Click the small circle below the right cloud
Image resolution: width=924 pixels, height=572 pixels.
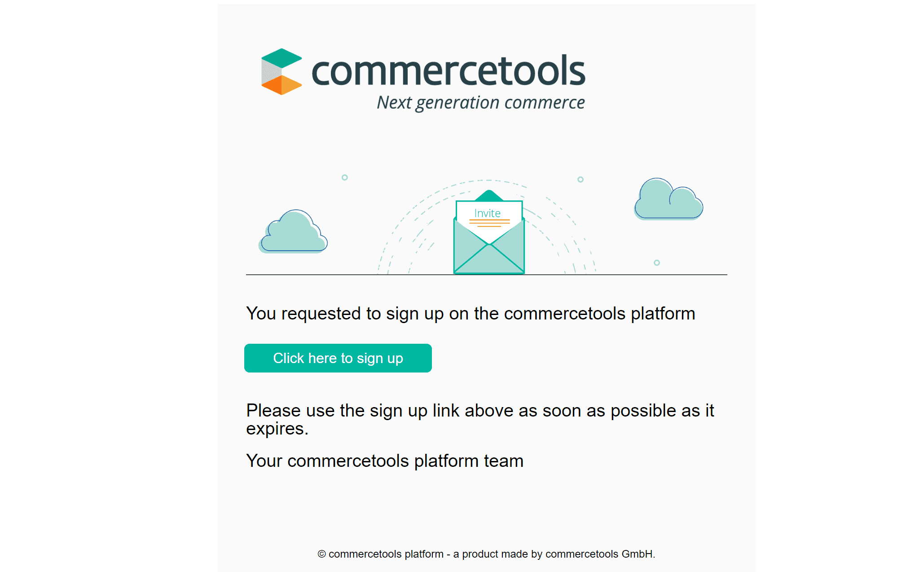pos(657,262)
